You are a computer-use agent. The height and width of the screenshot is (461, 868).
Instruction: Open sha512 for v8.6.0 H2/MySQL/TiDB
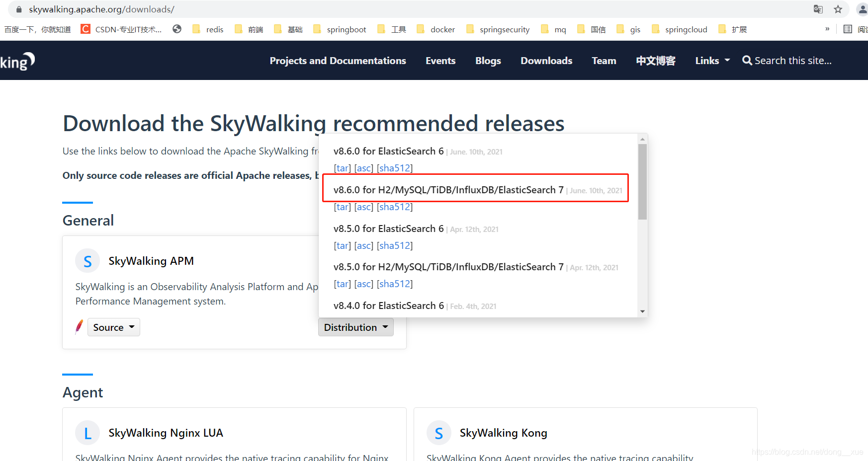(395, 207)
